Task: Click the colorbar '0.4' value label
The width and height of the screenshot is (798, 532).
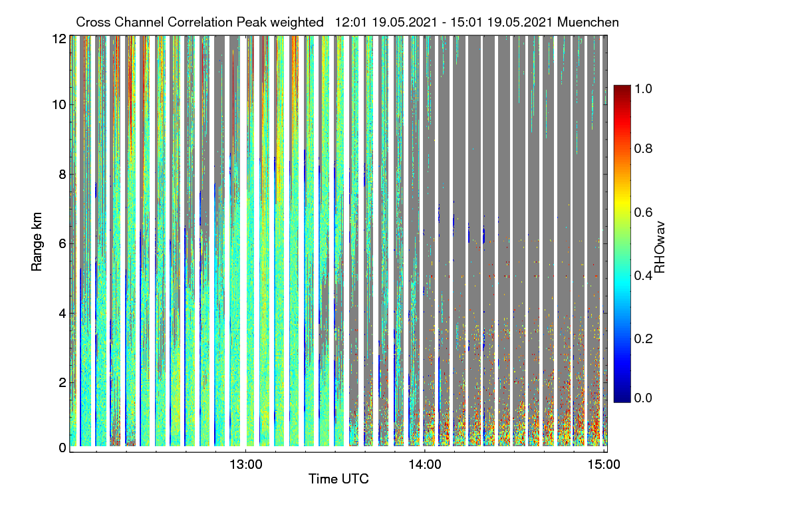Action: pyautogui.click(x=644, y=275)
